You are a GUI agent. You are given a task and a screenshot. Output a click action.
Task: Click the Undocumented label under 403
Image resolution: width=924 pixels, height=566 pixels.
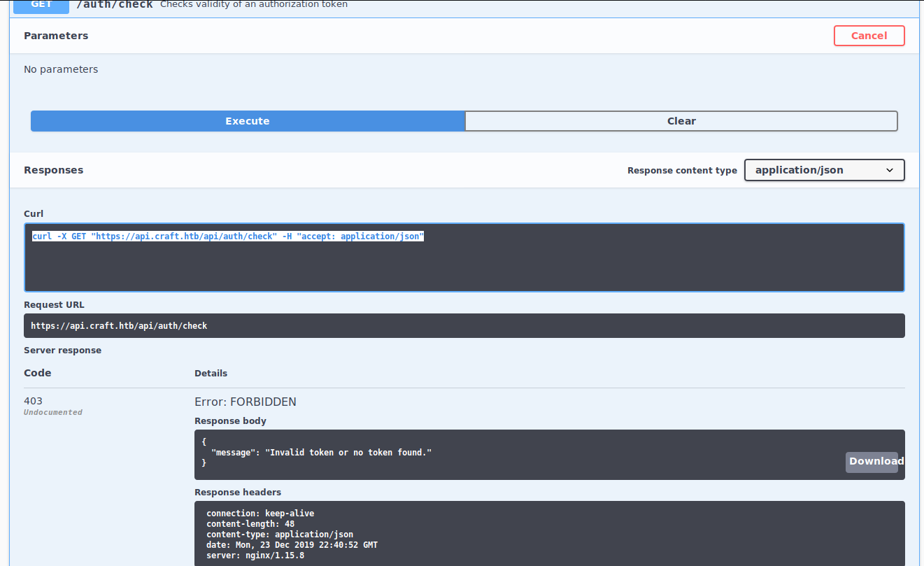[x=53, y=413]
